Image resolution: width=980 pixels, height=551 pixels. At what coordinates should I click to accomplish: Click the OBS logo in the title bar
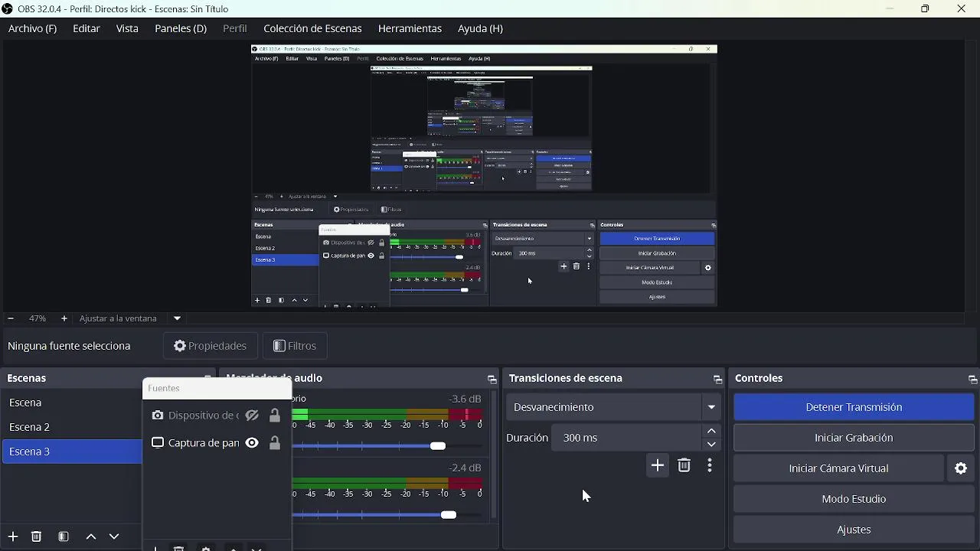[x=7, y=9]
